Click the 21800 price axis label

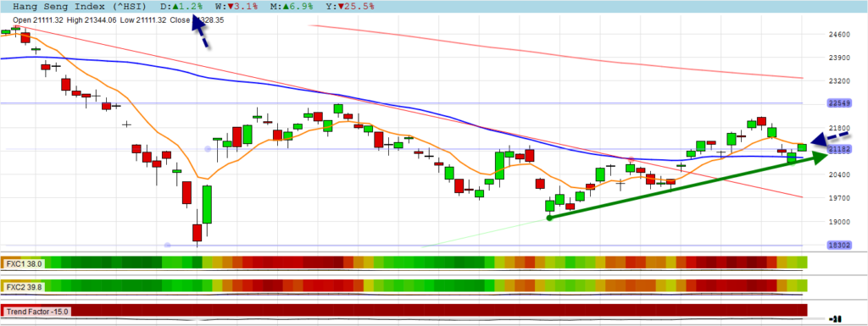click(839, 128)
